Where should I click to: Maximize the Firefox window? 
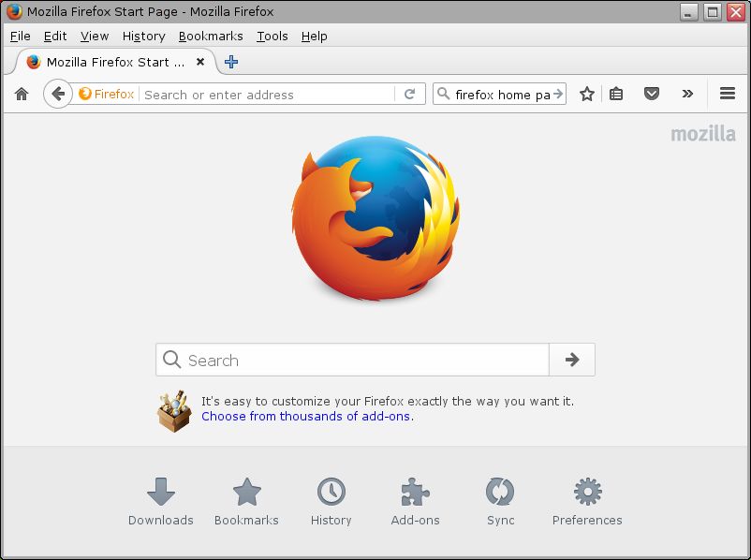(713, 11)
